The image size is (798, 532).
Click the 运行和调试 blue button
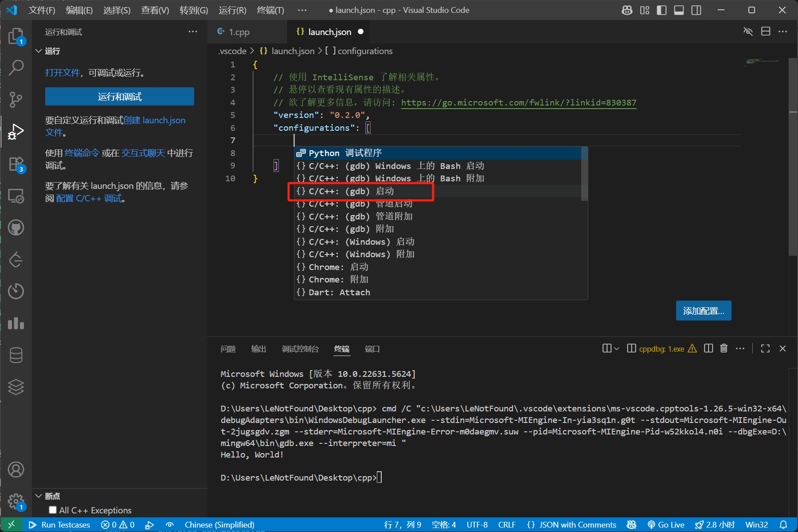pyautogui.click(x=119, y=97)
